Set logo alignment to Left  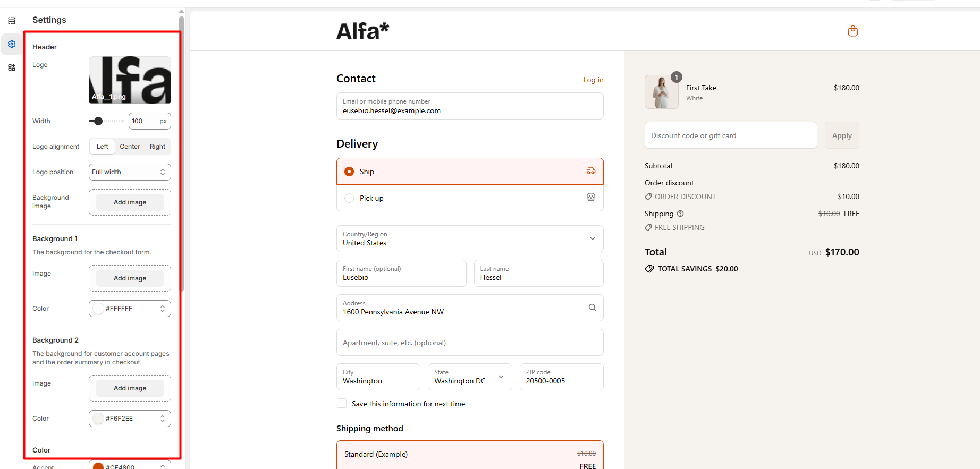pyautogui.click(x=102, y=147)
